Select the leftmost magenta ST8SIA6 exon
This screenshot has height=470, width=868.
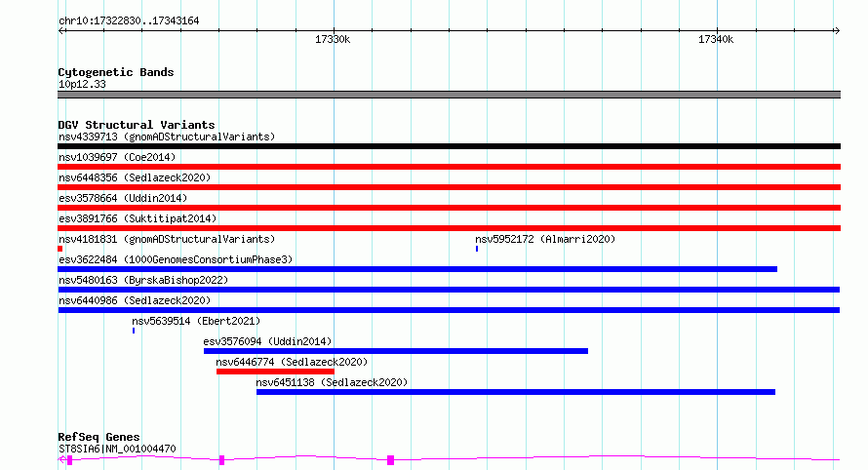70,460
